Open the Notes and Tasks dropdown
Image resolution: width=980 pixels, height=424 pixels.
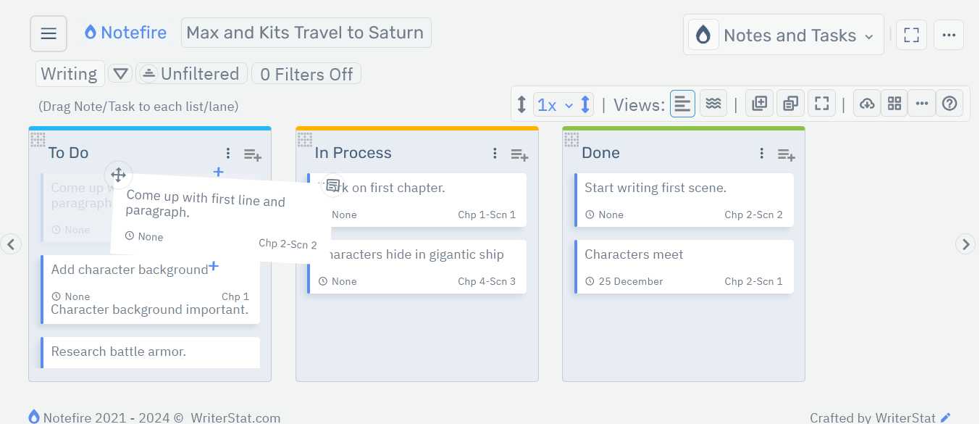[783, 34]
